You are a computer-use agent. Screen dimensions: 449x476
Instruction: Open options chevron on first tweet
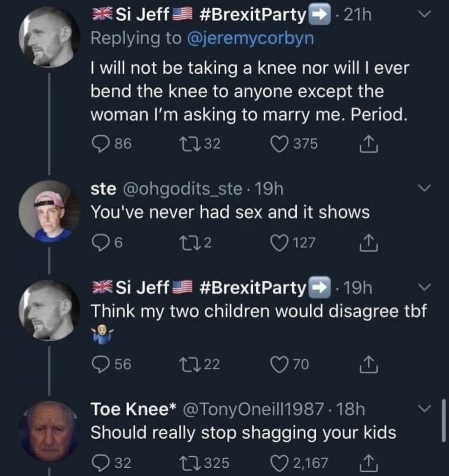(x=424, y=15)
